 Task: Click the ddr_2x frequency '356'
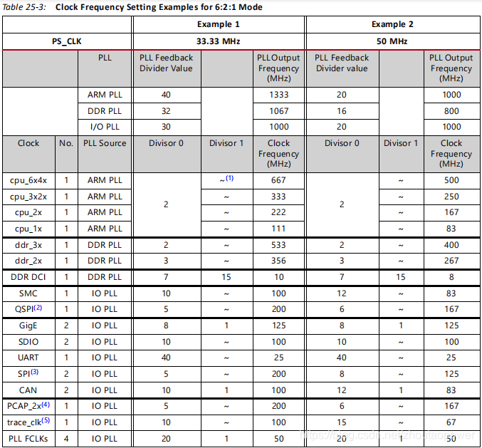click(278, 261)
